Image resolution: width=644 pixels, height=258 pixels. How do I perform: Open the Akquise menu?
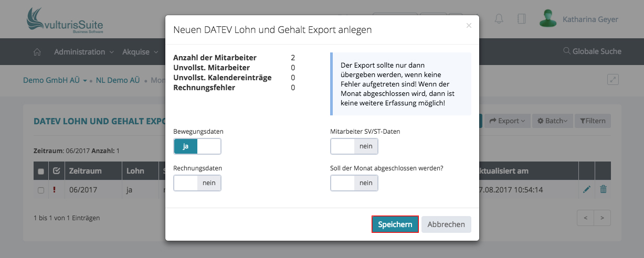tap(140, 52)
